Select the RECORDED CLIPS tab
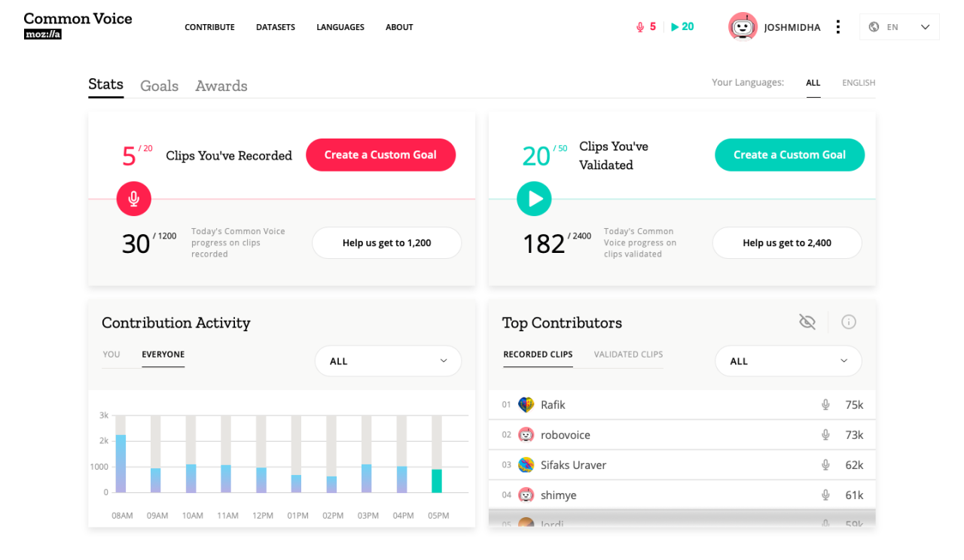This screenshot has width=964, height=560. [x=538, y=355]
